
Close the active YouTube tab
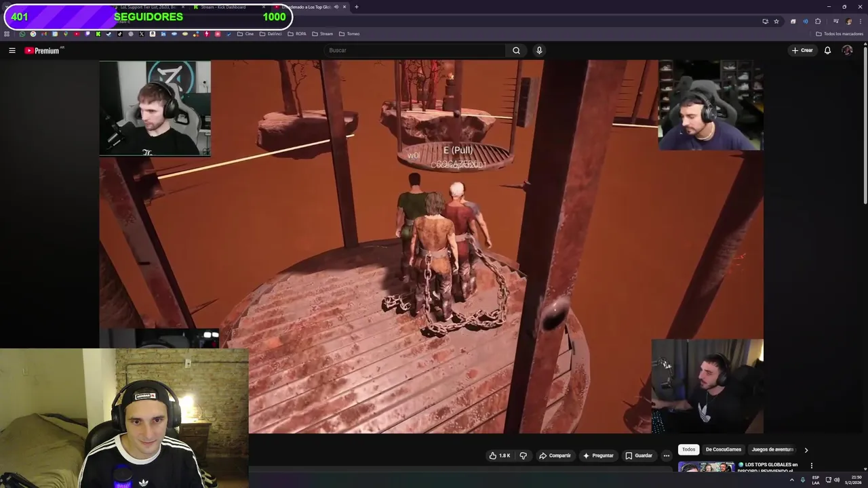coord(344,7)
